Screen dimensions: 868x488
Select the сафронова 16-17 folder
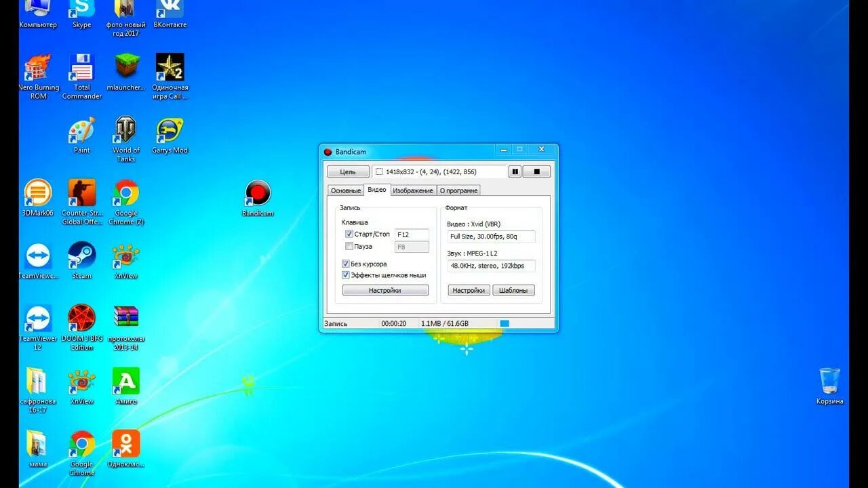[38, 390]
